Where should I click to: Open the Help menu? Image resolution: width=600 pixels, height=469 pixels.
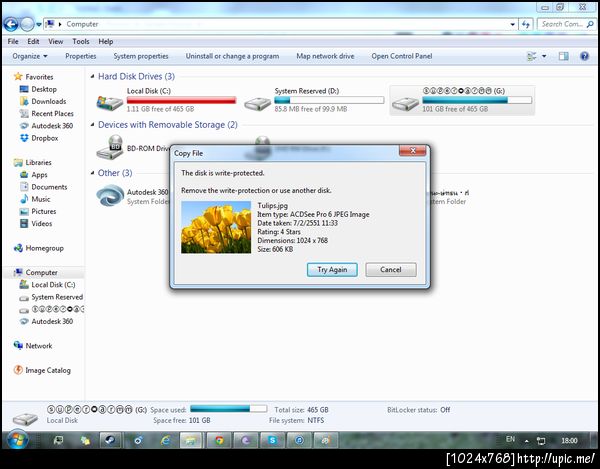(x=106, y=41)
